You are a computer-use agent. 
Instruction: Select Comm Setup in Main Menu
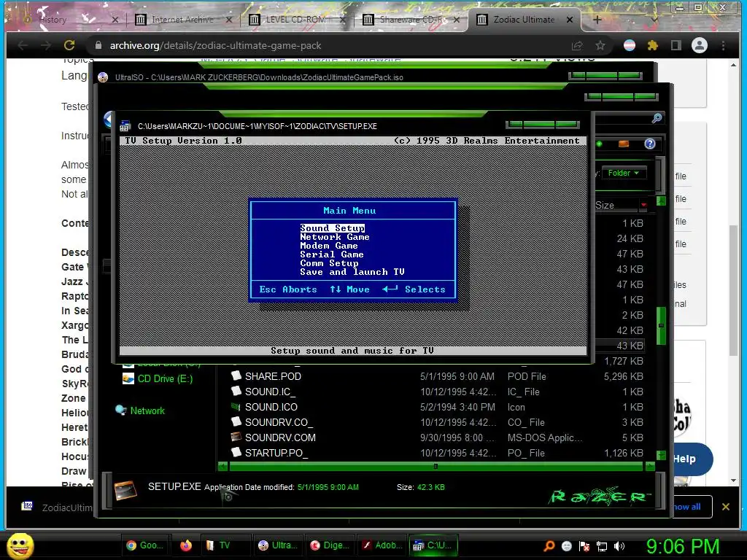click(x=329, y=262)
